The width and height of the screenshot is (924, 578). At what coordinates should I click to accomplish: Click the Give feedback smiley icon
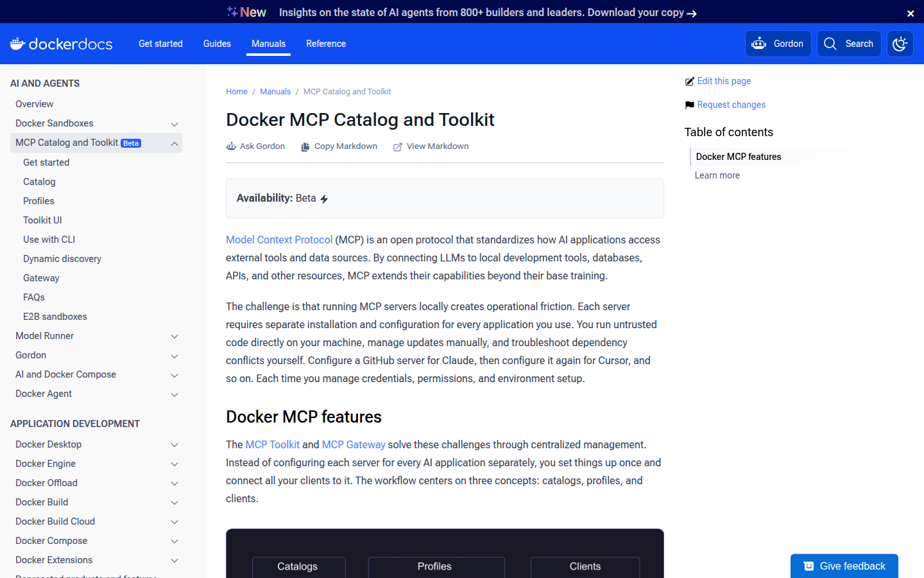point(809,566)
